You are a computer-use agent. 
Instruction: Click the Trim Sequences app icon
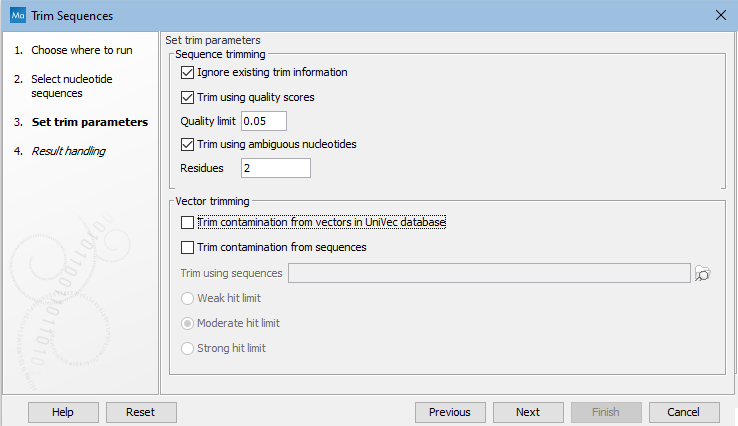point(17,16)
